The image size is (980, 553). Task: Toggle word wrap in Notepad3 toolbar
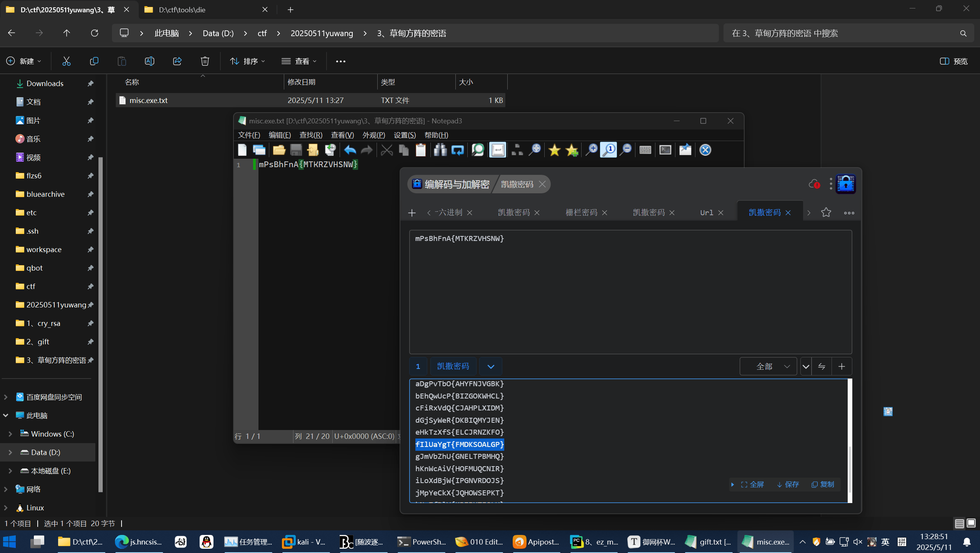(x=497, y=150)
